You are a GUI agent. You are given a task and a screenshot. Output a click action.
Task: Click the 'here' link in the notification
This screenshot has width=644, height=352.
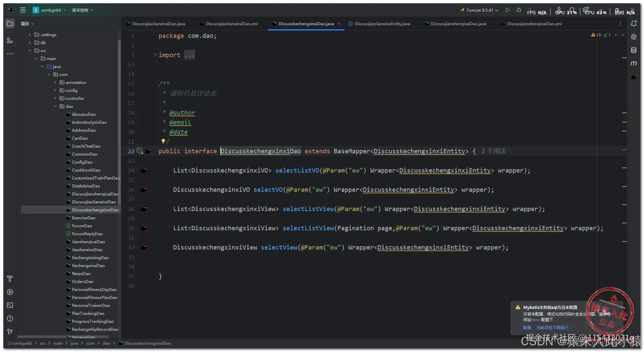pos(536,320)
